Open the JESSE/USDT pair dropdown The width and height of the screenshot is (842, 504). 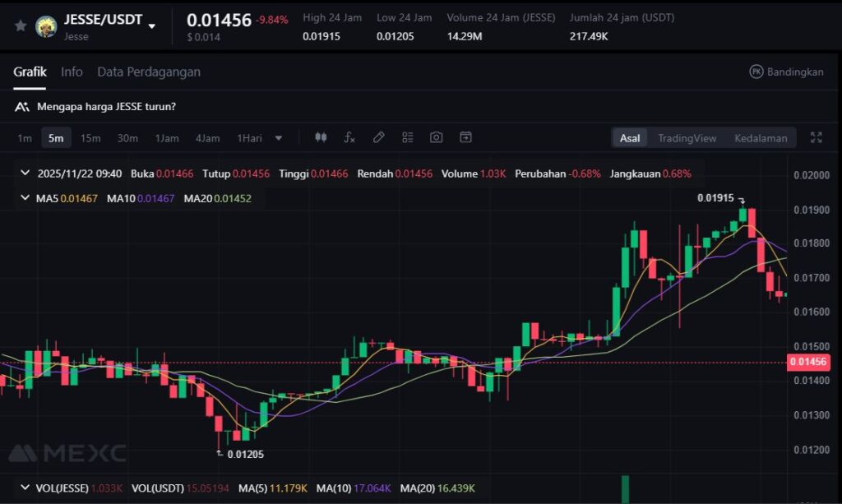coord(151,25)
